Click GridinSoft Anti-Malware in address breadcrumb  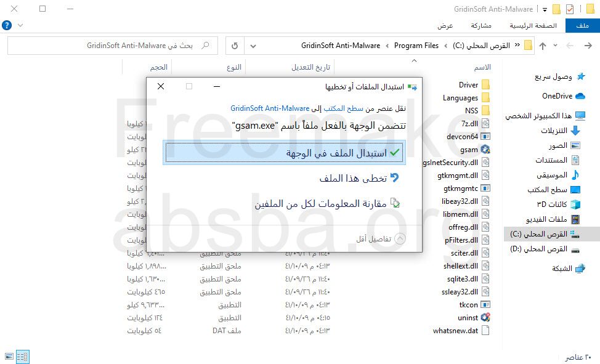coord(341,46)
